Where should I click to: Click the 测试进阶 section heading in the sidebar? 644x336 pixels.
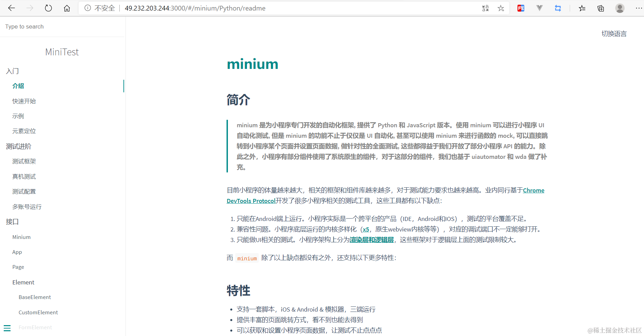19,146
